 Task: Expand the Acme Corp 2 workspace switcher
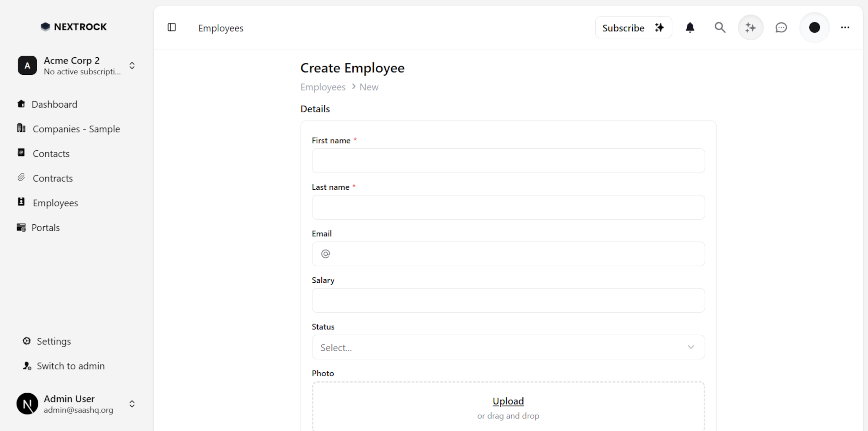132,65
